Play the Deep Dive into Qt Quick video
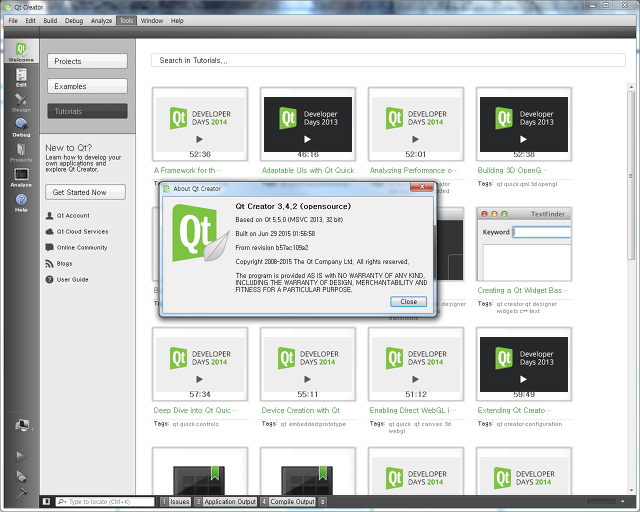 200,365
